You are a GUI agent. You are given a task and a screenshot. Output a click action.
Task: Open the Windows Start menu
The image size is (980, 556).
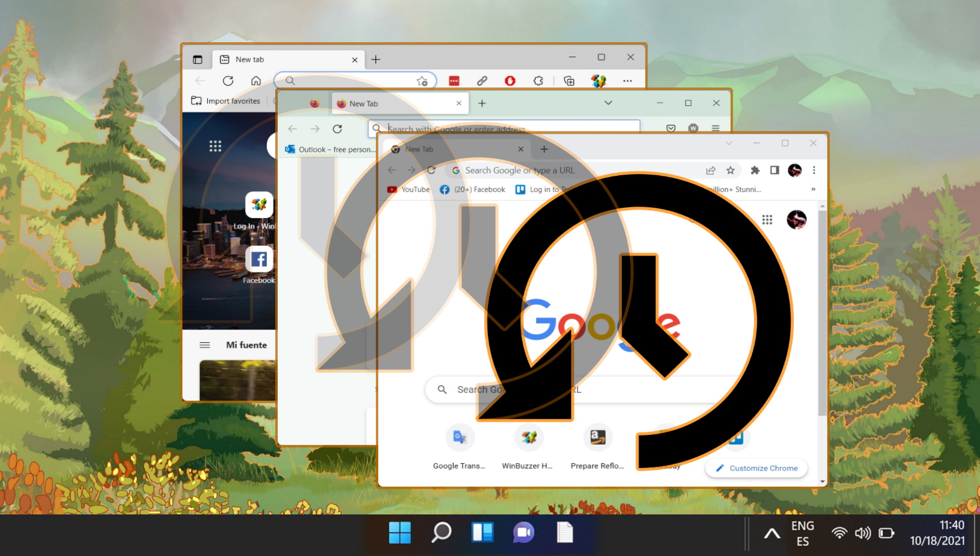400,533
